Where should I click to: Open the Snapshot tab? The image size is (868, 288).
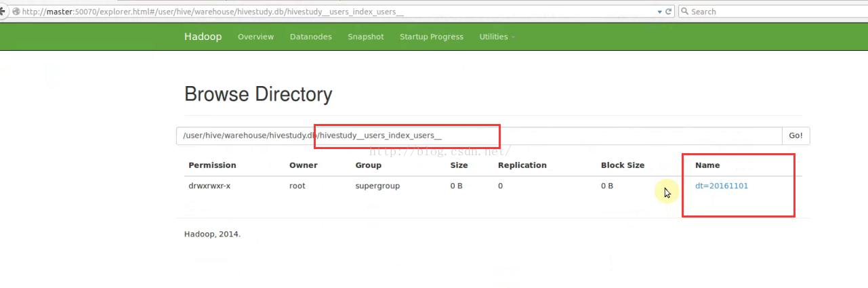pos(366,37)
